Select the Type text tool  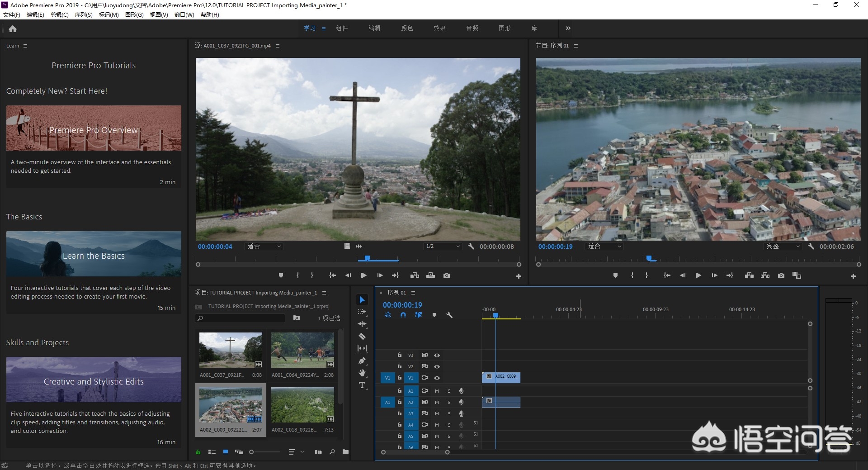click(x=362, y=385)
